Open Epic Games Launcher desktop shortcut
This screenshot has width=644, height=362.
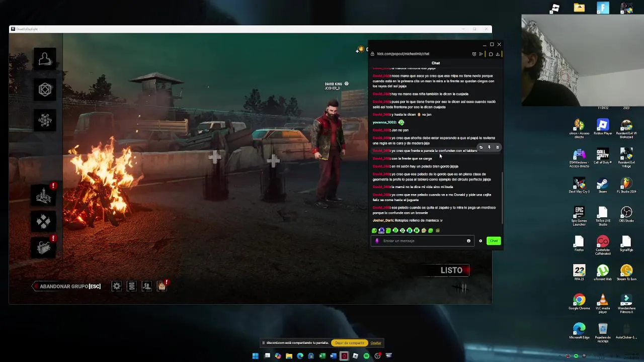pyautogui.click(x=579, y=216)
